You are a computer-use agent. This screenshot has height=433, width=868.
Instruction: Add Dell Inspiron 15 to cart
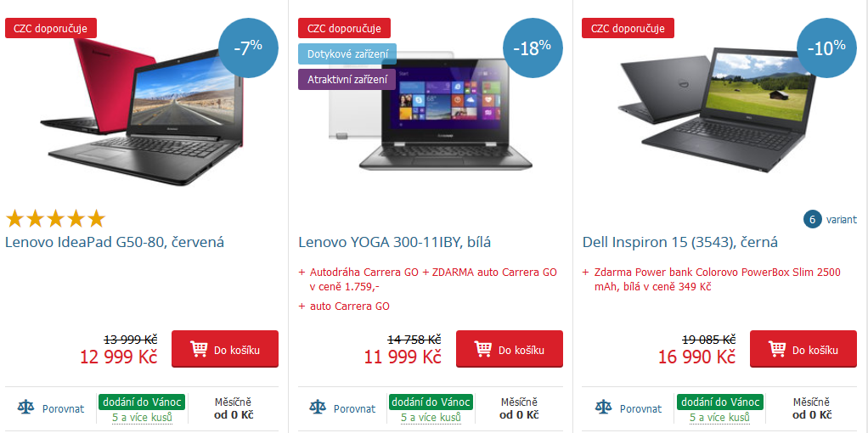point(803,349)
